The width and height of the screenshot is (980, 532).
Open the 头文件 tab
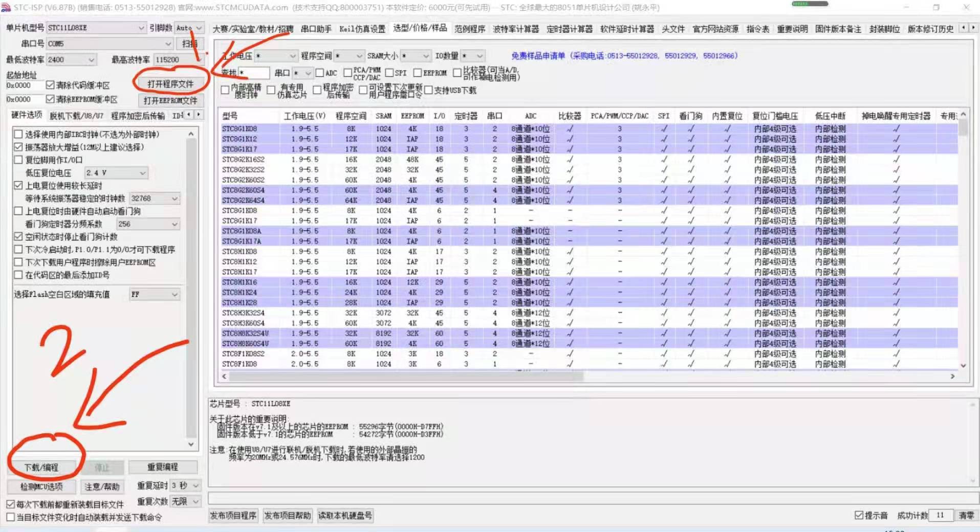[673, 29]
